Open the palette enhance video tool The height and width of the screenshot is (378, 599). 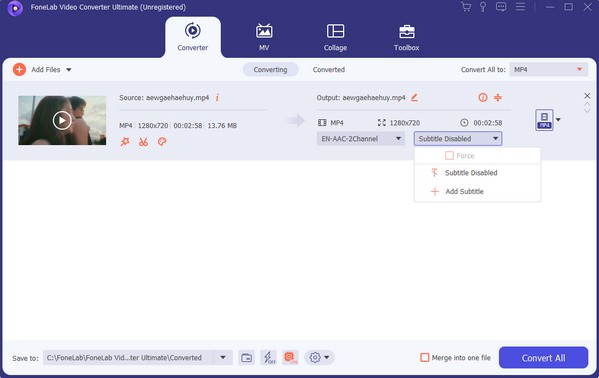point(162,142)
